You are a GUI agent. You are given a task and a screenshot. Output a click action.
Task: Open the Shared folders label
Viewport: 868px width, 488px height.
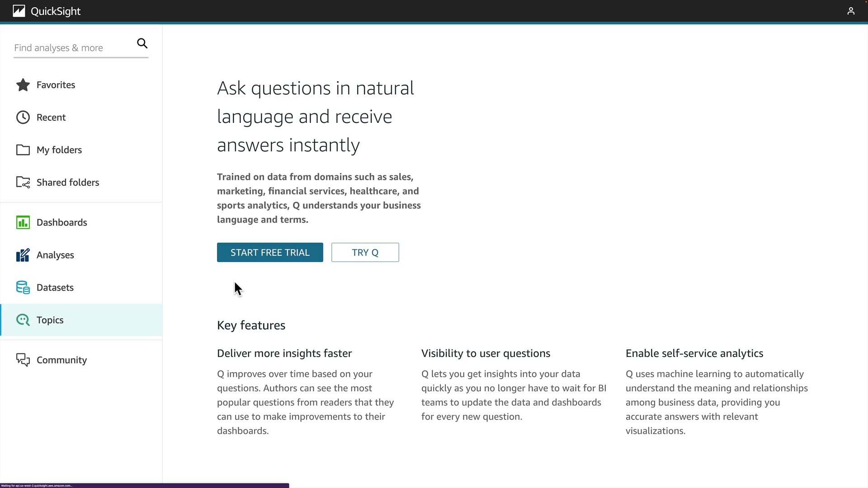point(68,183)
